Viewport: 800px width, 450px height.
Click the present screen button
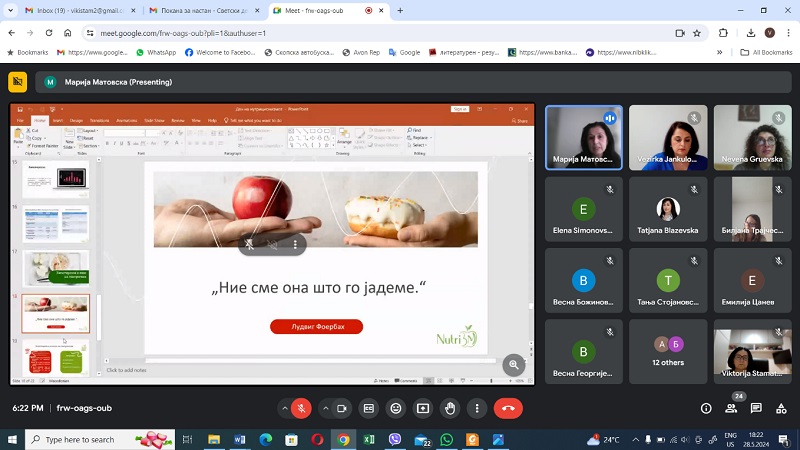[x=423, y=408]
